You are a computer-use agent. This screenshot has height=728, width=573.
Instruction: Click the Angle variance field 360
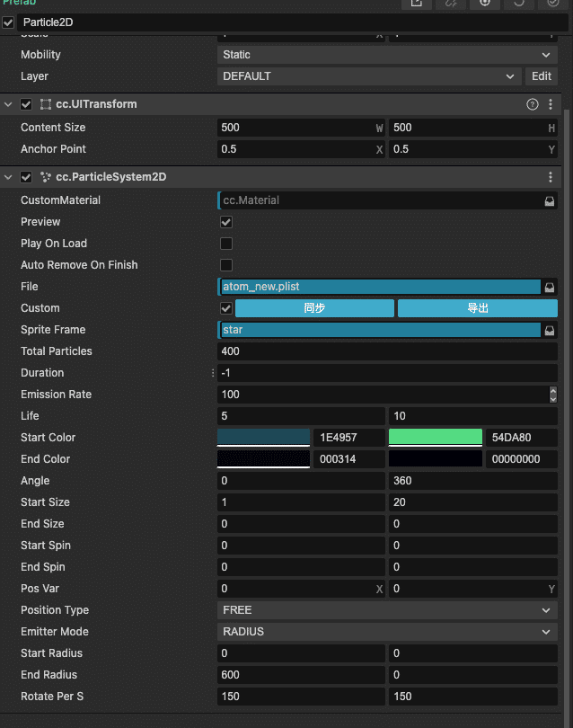[x=473, y=481]
